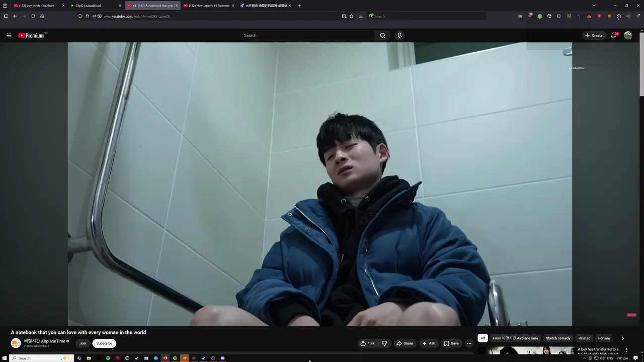The image size is (644, 362).
Task: Save video to a playlist
Action: (x=451, y=343)
